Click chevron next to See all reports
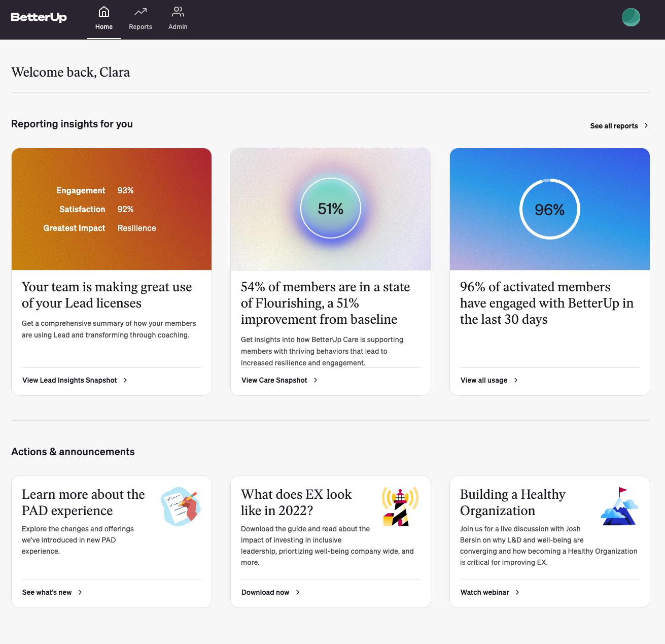This screenshot has width=665, height=644. (646, 125)
